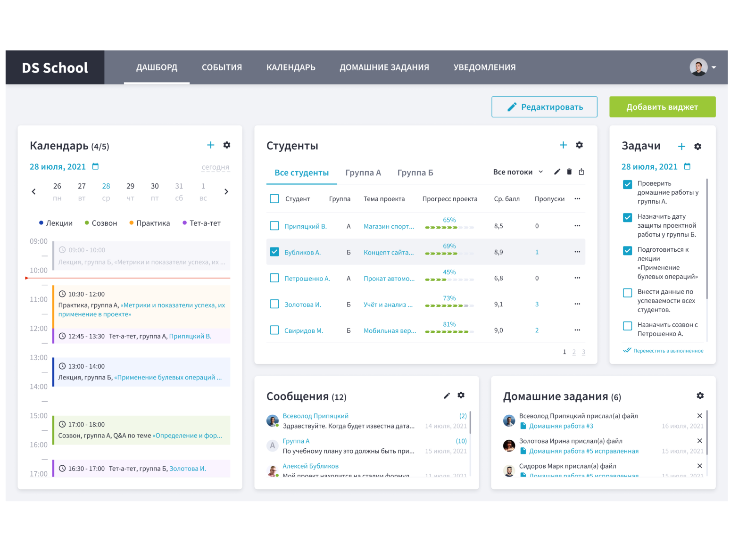
Task: Switch to Группа Б students tab
Action: pos(415,173)
